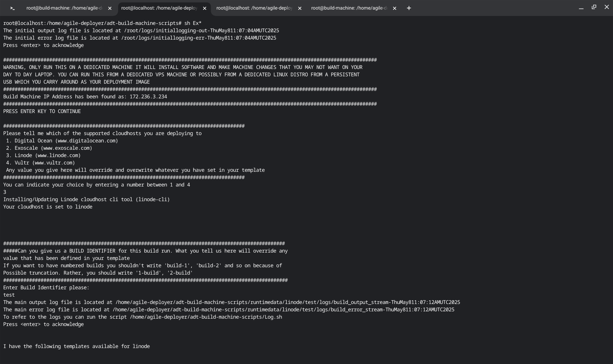613x364 pixels.
Task: Click the www.digitalocean.com URL text
Action: 87,141
